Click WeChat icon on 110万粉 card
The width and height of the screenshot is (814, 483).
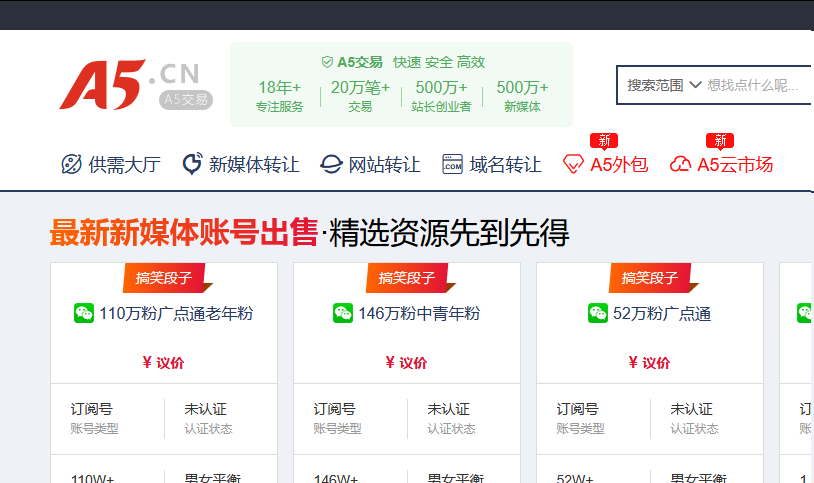coord(84,313)
